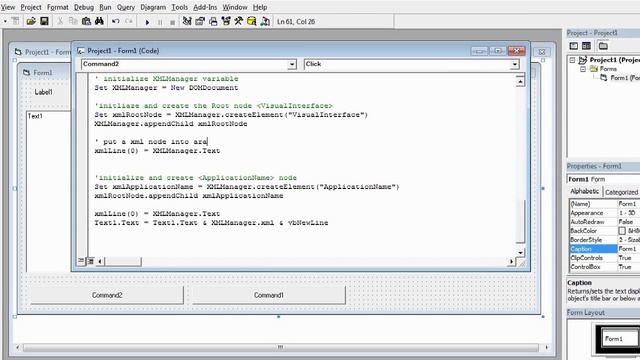Collapse the Forms folder node
640x360 pixels.
point(583,69)
